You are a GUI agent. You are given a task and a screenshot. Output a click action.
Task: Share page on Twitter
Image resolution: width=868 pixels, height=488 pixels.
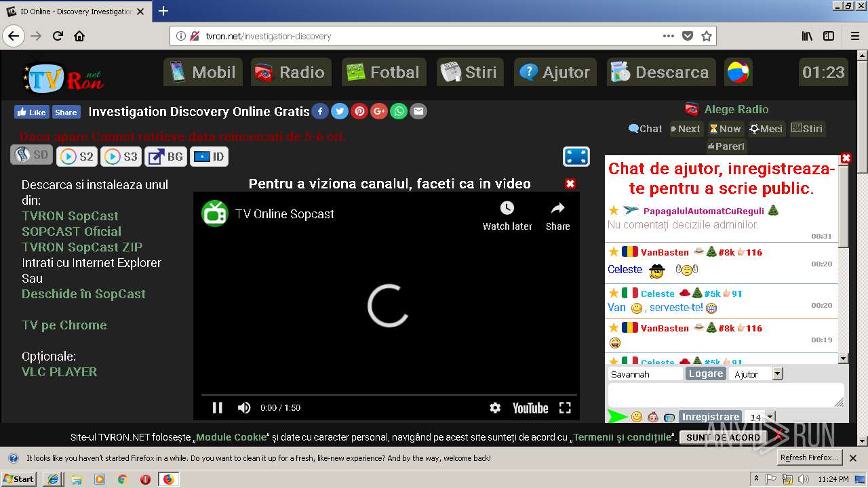[x=340, y=111]
